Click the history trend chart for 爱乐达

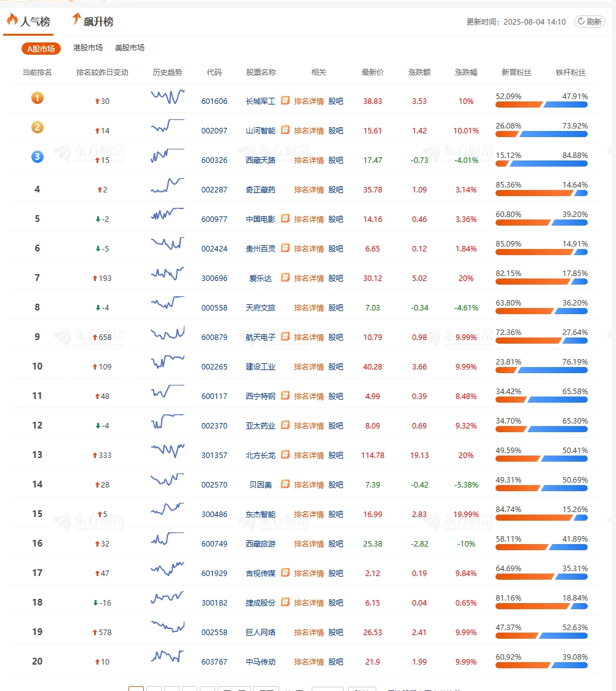click(x=167, y=273)
